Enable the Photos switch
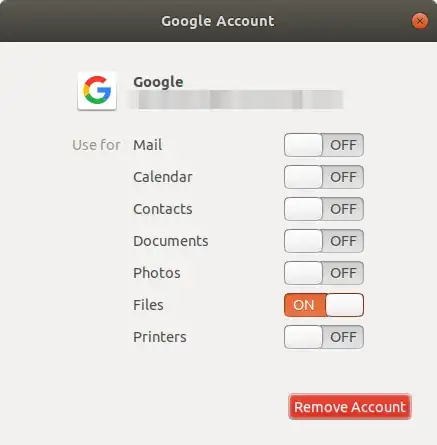The height and width of the screenshot is (445, 437). tap(324, 273)
